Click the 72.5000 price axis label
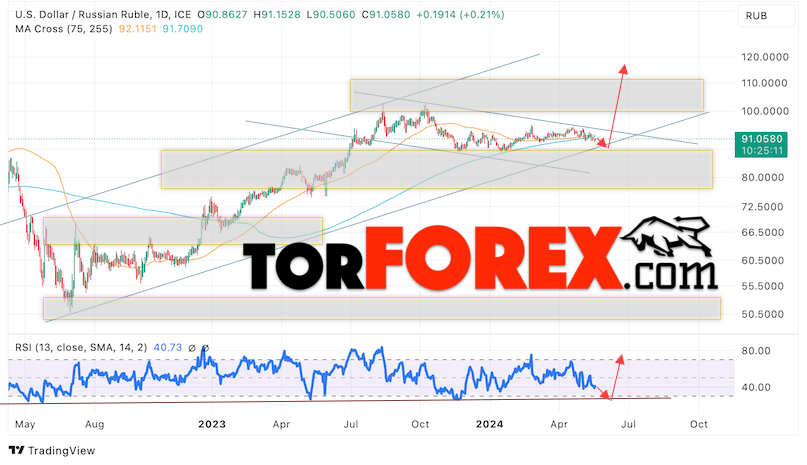 (763, 207)
